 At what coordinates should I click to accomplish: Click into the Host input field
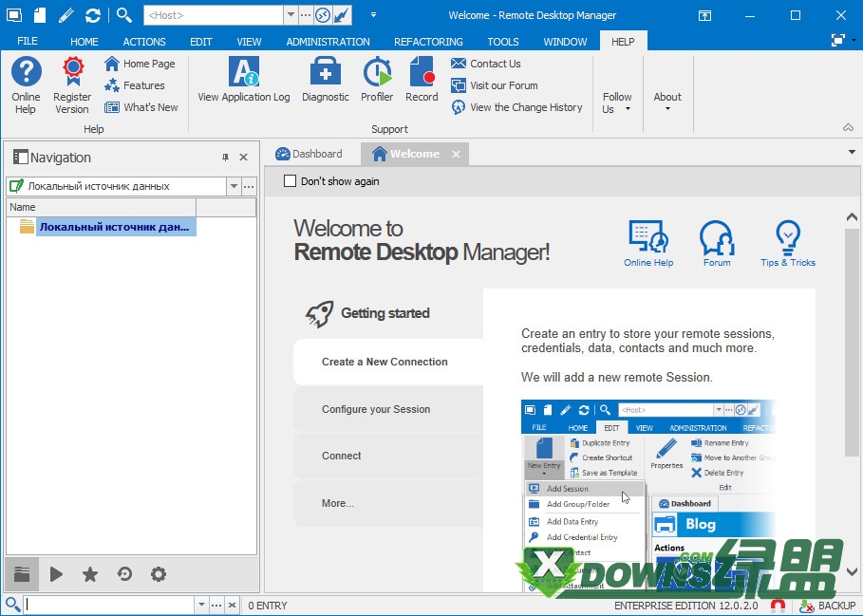(x=214, y=15)
